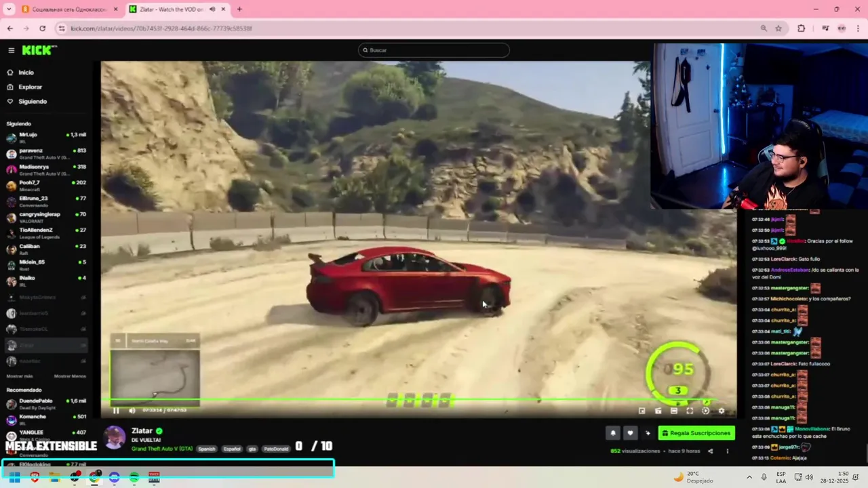Open weather widget showing 20°C Despejado
Screen dimensions: 868x488
click(693, 477)
